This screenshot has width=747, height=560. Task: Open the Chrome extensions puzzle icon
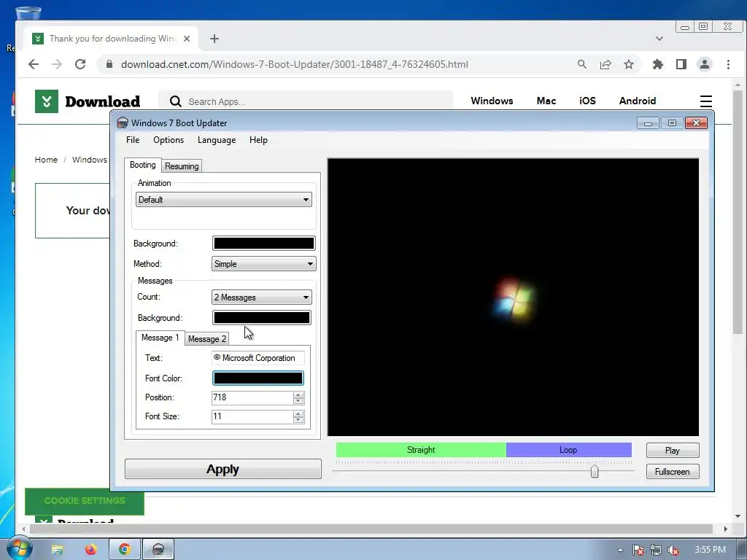click(658, 64)
